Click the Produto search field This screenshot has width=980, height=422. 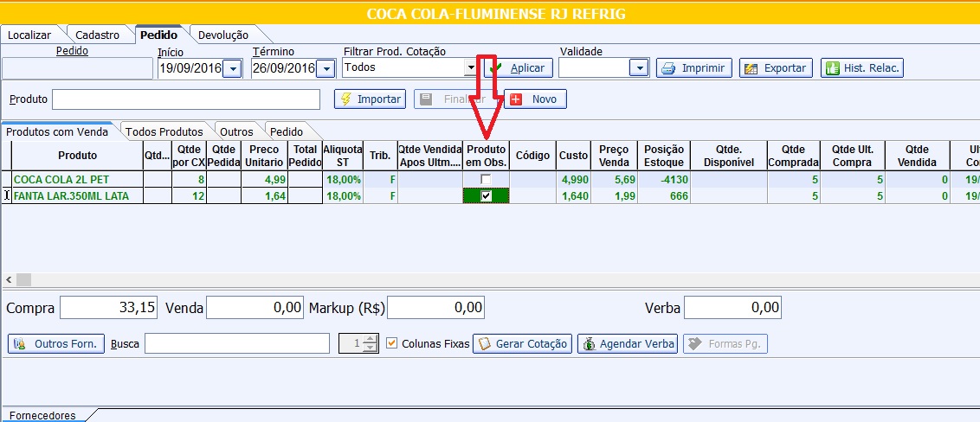[185, 99]
